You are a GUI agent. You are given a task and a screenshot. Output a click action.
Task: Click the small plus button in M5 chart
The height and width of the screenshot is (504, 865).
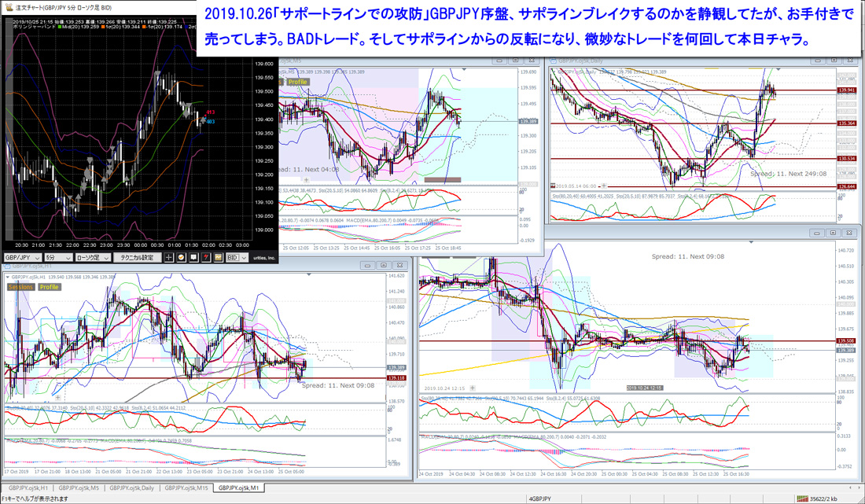pos(306,180)
